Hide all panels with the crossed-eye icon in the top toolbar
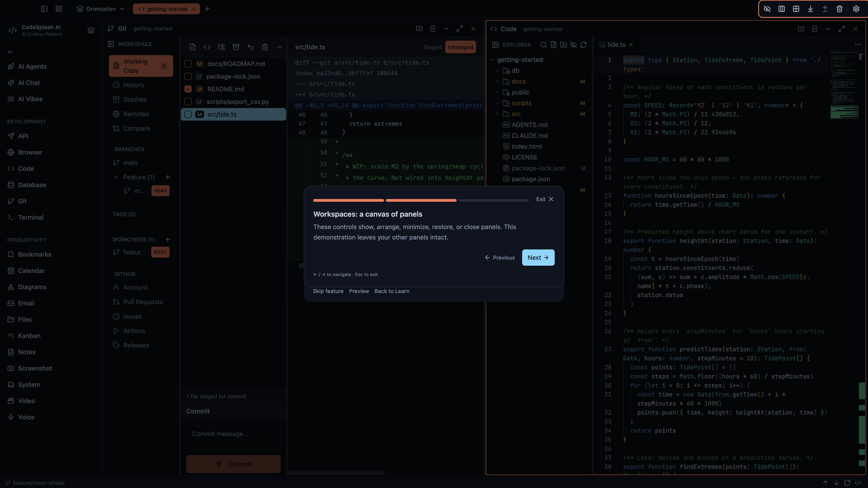The image size is (868, 488). coord(767,9)
